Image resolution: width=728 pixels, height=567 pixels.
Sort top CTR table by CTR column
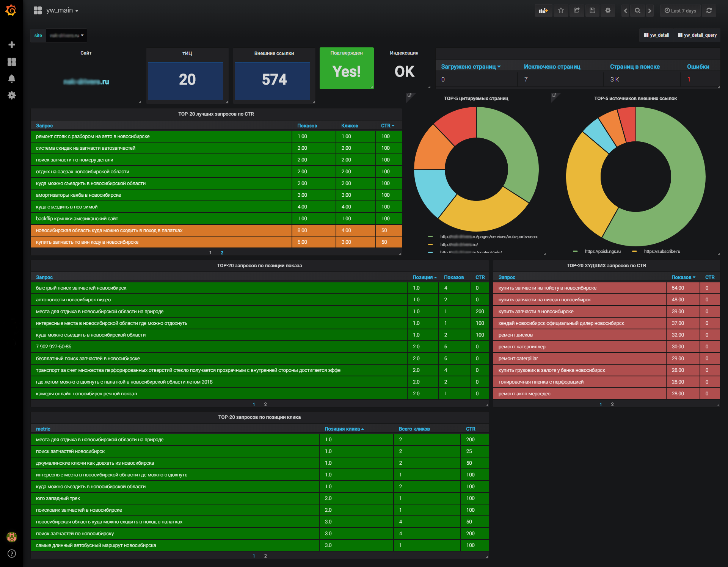point(388,126)
